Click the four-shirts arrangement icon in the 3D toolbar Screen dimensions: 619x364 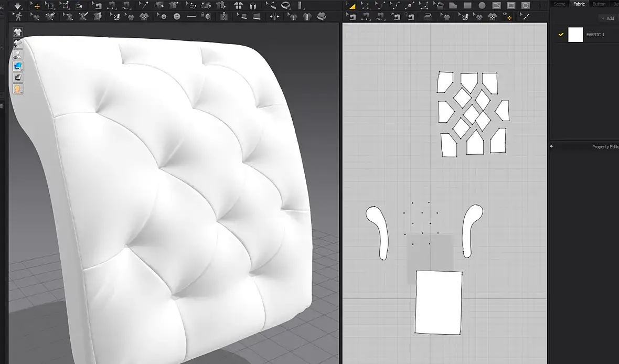(x=239, y=6)
